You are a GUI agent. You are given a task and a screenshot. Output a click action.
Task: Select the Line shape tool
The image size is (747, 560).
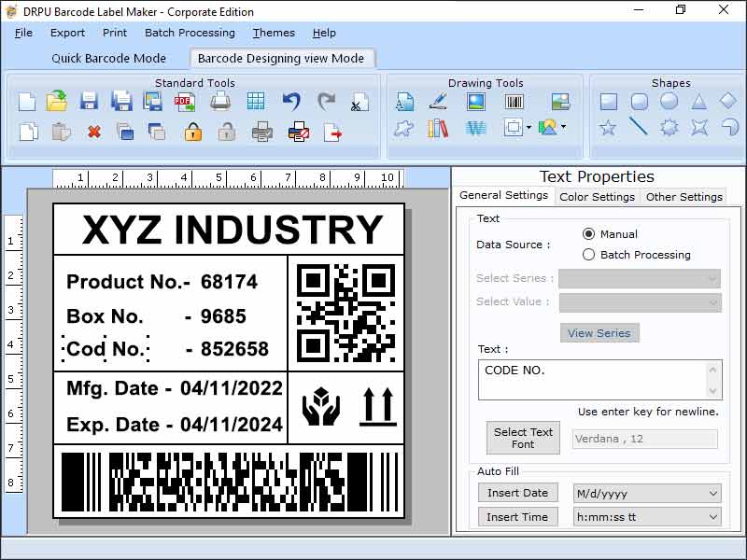tap(638, 127)
